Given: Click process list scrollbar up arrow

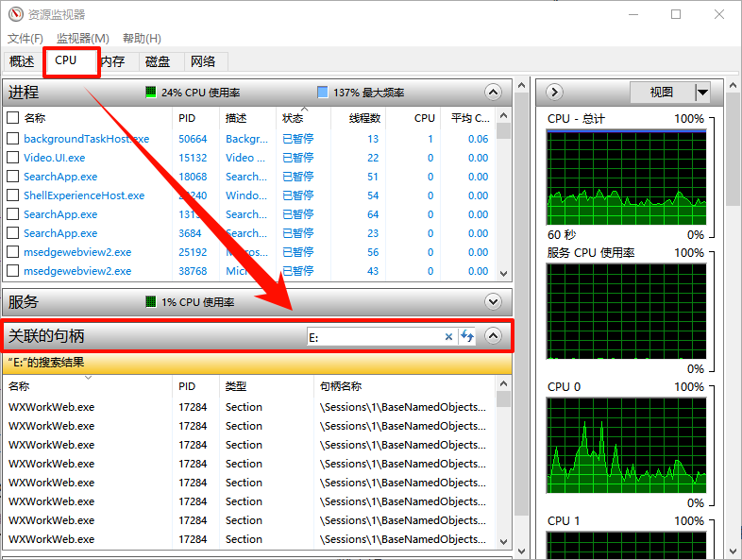Looking at the screenshot, I should pos(503,115).
